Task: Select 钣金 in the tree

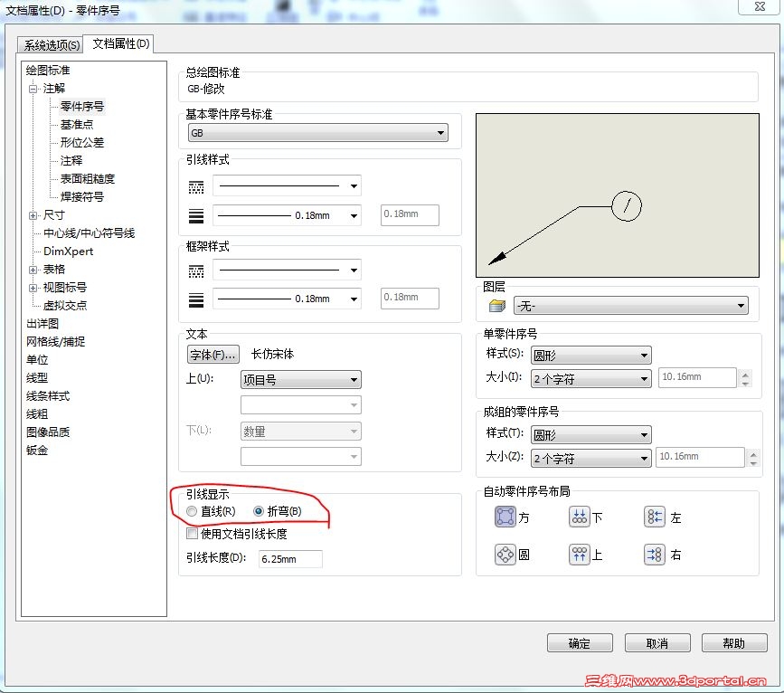Action: pyautogui.click(x=37, y=451)
